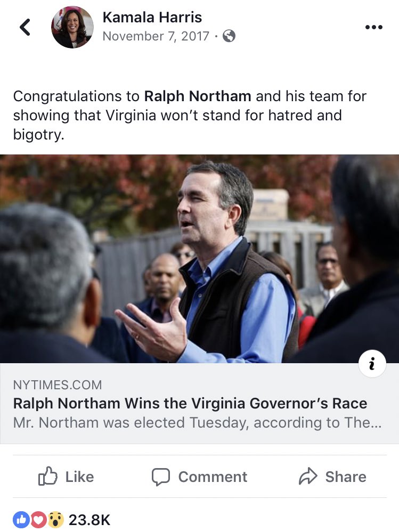Show article info via the i icon
The height and width of the screenshot is (532, 399).
coord(372,364)
